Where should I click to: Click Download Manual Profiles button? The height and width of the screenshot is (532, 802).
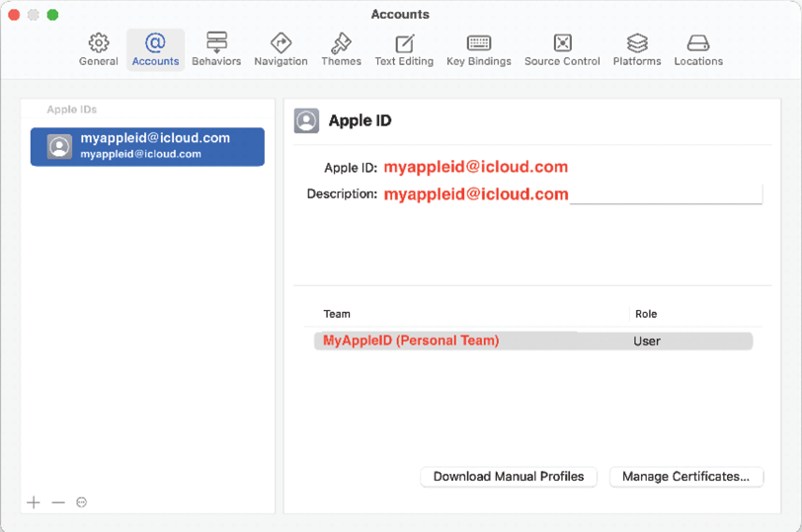[509, 477]
